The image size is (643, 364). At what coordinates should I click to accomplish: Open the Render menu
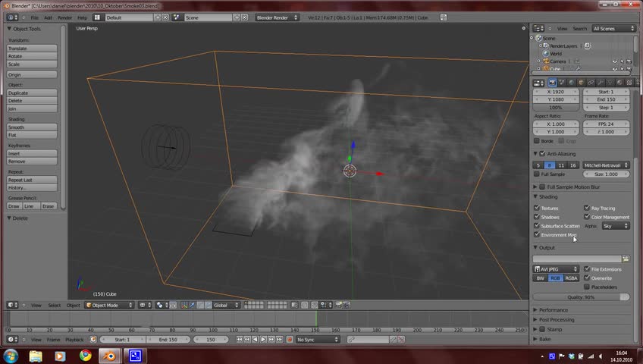(64, 17)
